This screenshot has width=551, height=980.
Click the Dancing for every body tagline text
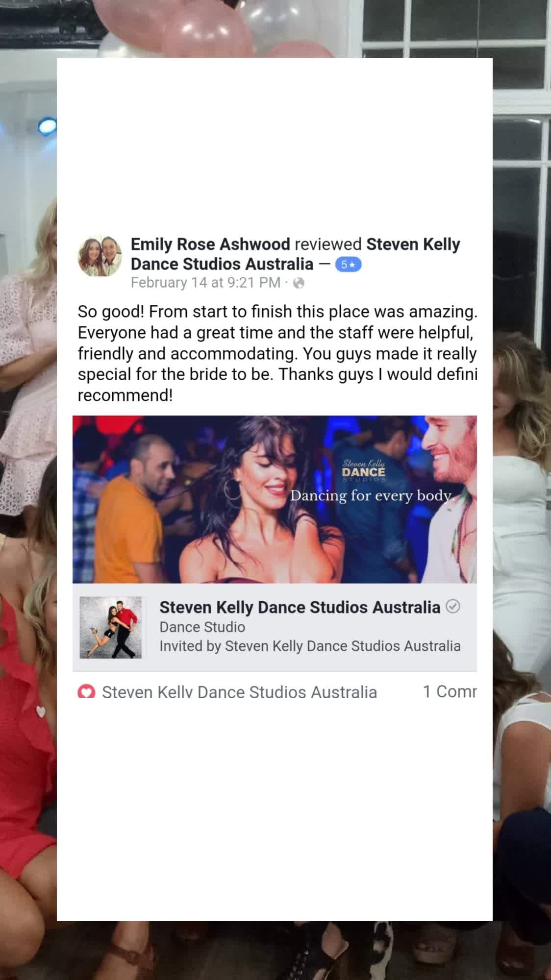[x=371, y=495]
